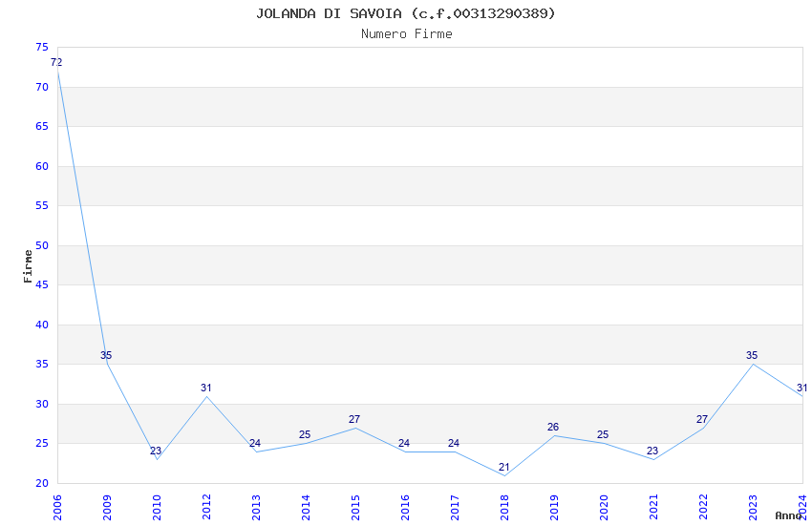The width and height of the screenshot is (812, 525).
Task: Click data label 27 for year 2015
Action: 354,419
